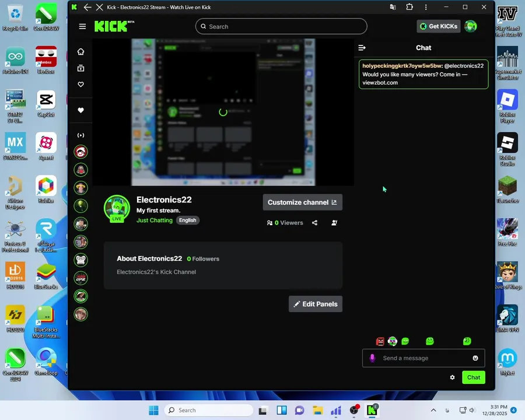Click the filled white heart sidebar icon
Viewport: 525px width, 420px height.
80,110
